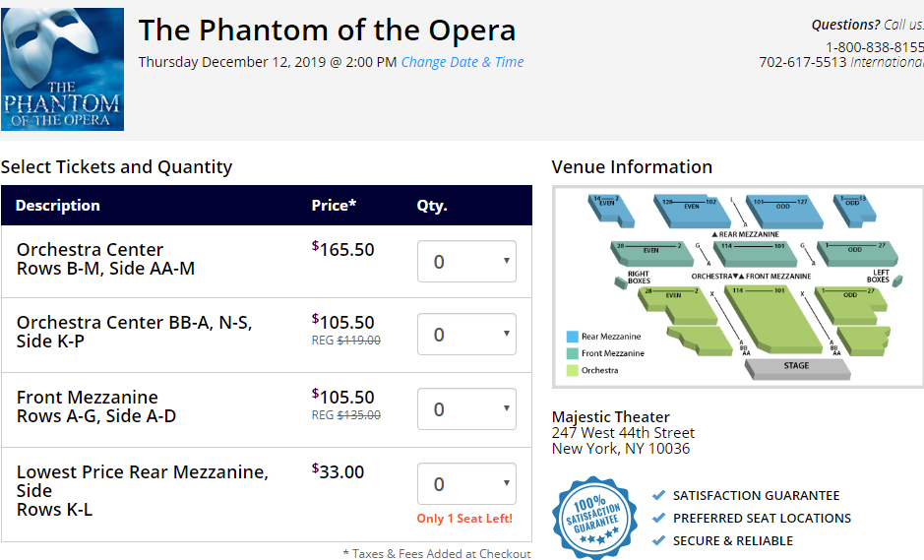Click the Left Boxes icon on seating chart
The image size is (924, 560).
click(x=897, y=280)
